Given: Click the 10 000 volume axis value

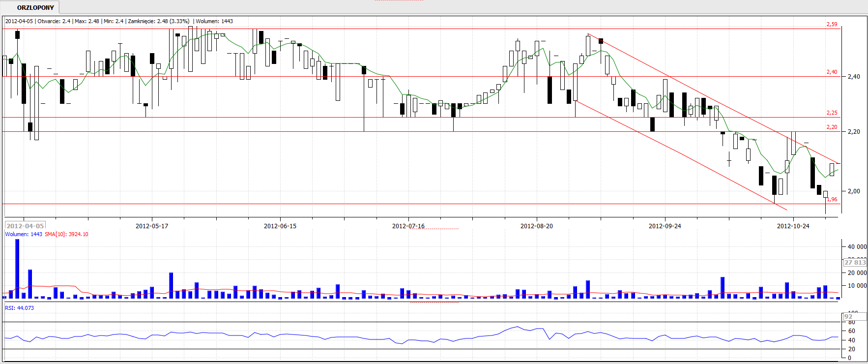Looking at the screenshot, I should 857,286.
